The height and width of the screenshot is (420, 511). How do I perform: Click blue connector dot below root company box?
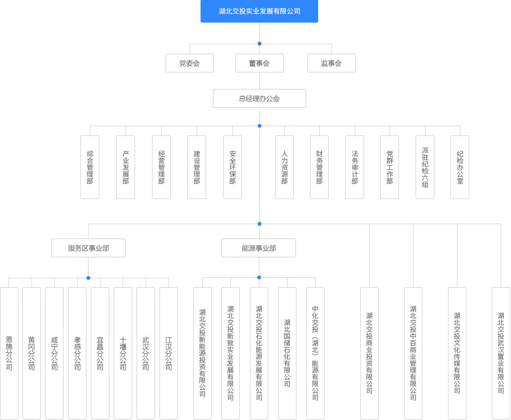point(259,43)
